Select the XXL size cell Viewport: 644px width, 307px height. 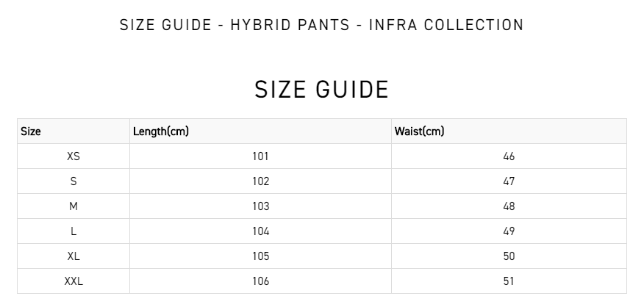(x=74, y=281)
